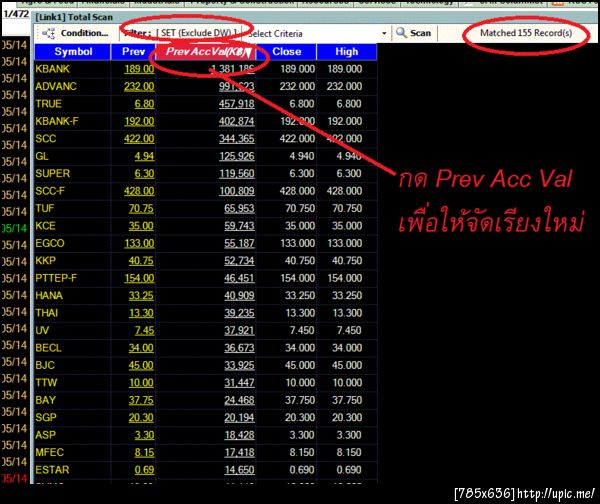
Task: Select the GL symbol
Action: 42,156
